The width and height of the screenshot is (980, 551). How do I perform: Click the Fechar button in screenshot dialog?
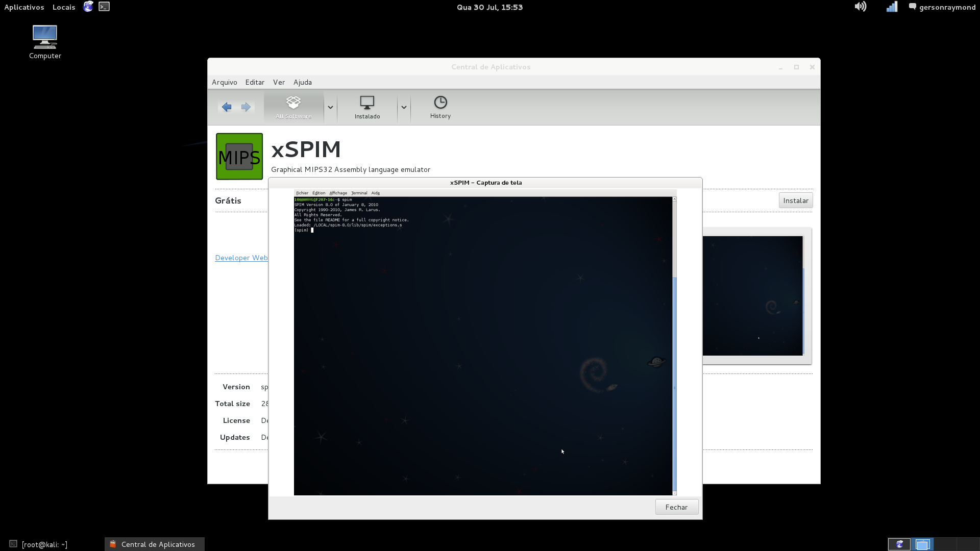point(677,507)
